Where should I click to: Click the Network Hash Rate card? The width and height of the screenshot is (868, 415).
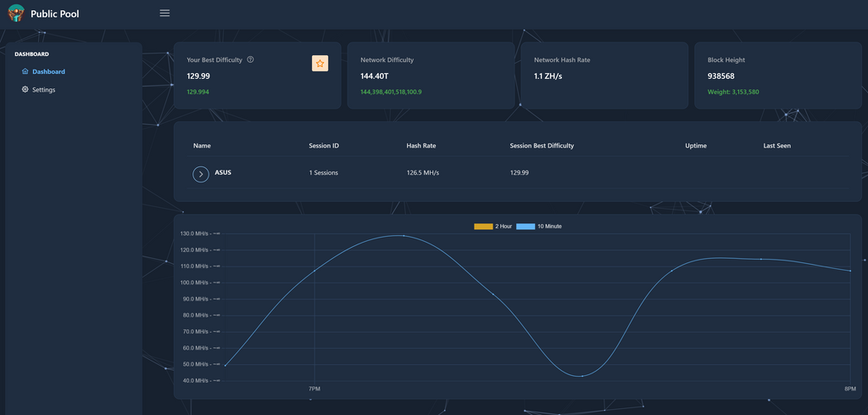click(x=604, y=76)
